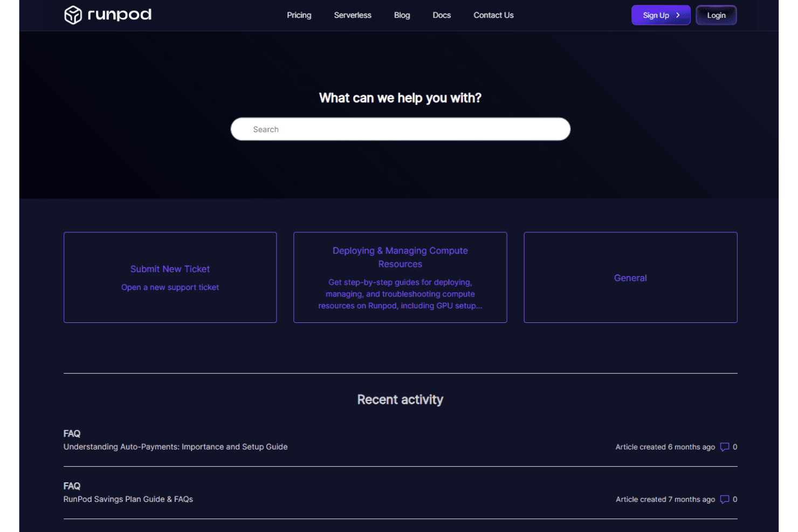Click the comment icon on Auto-Payments row
The width and height of the screenshot is (798, 532).
point(725,447)
